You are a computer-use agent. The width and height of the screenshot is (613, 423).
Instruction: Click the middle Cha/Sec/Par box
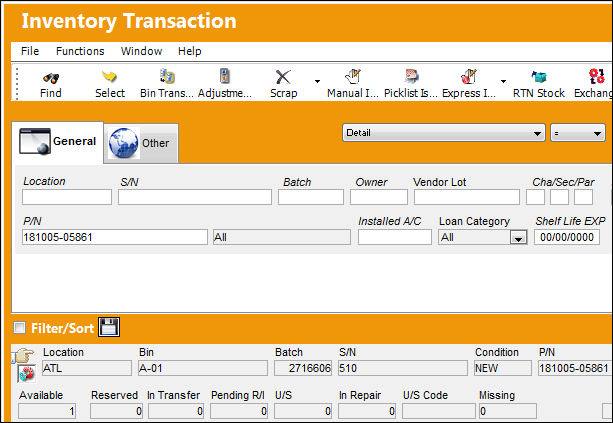(x=559, y=197)
